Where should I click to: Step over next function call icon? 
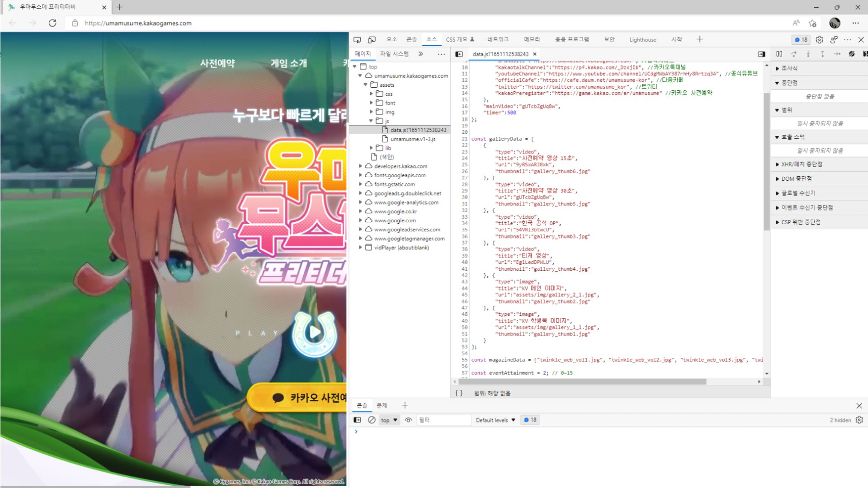coord(794,54)
